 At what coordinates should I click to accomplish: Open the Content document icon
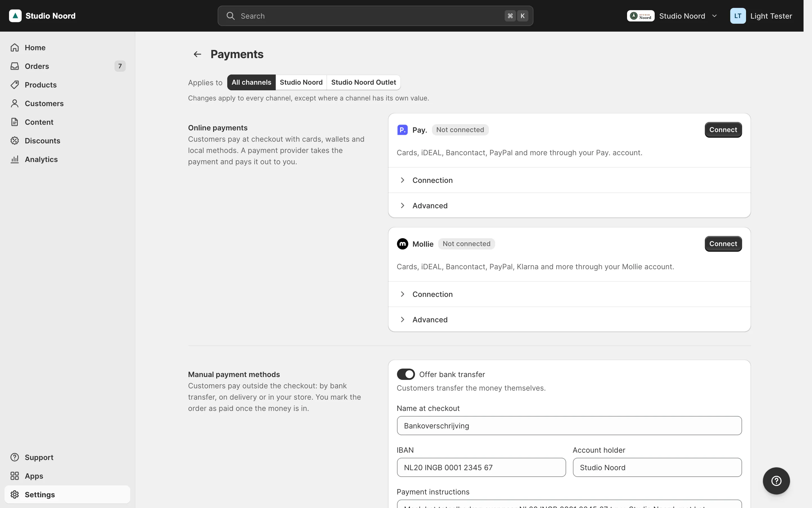14,122
